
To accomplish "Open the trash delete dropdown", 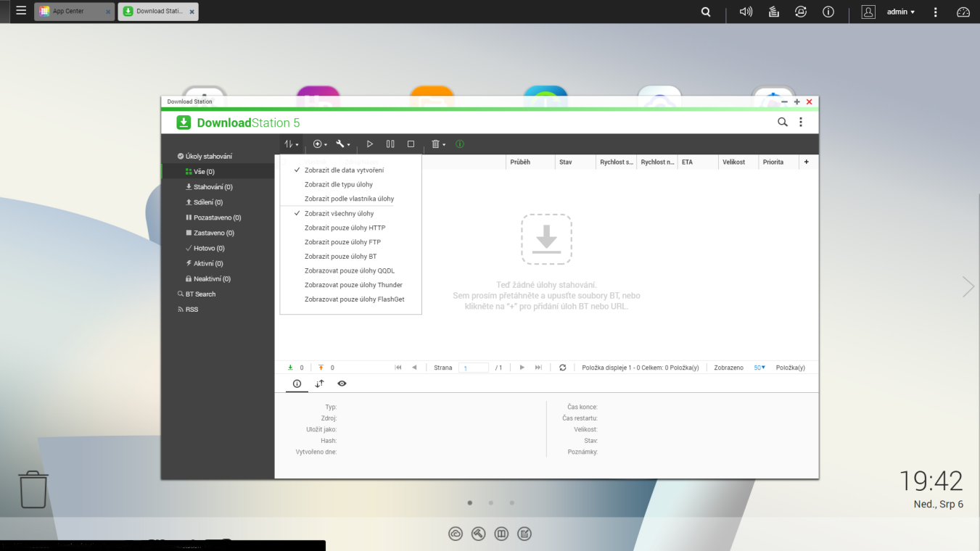I will click(438, 144).
